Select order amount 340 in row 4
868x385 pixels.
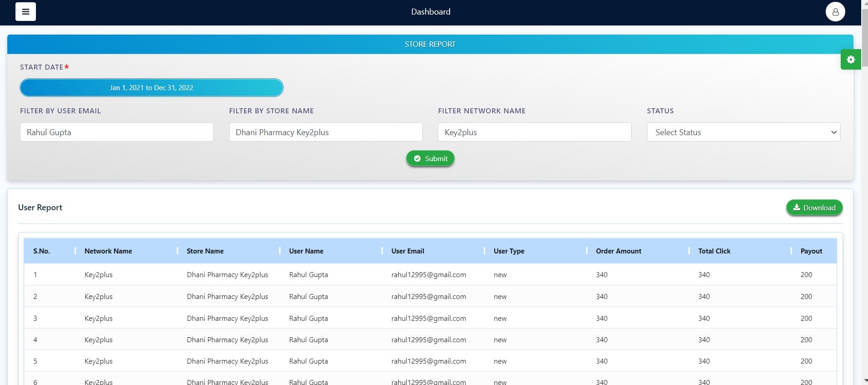602,340
